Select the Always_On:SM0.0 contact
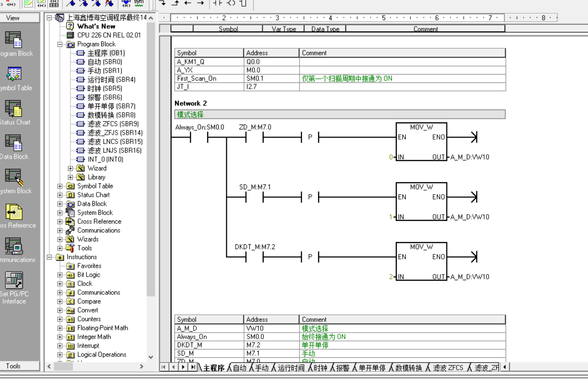This screenshot has width=588, height=384. pos(199,137)
